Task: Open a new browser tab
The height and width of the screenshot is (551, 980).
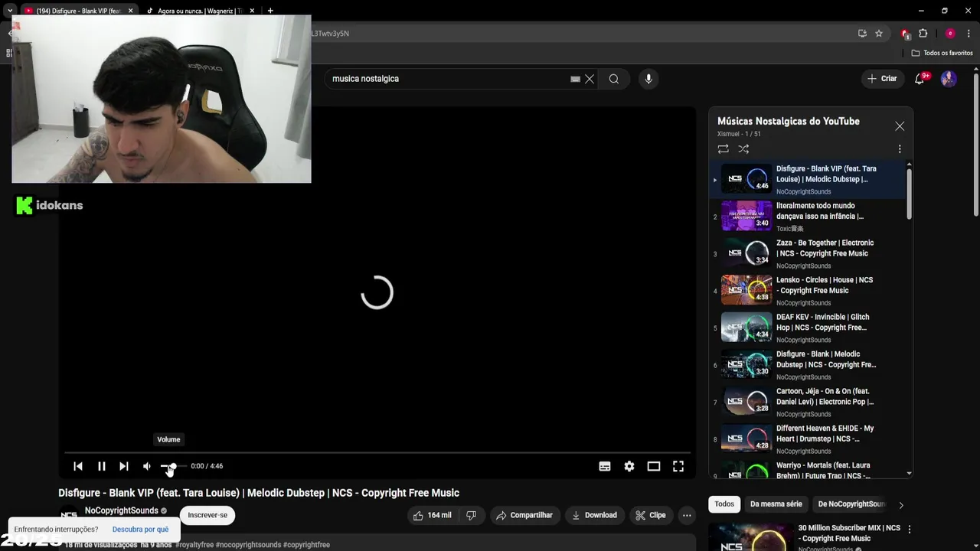Action: pyautogui.click(x=270, y=11)
